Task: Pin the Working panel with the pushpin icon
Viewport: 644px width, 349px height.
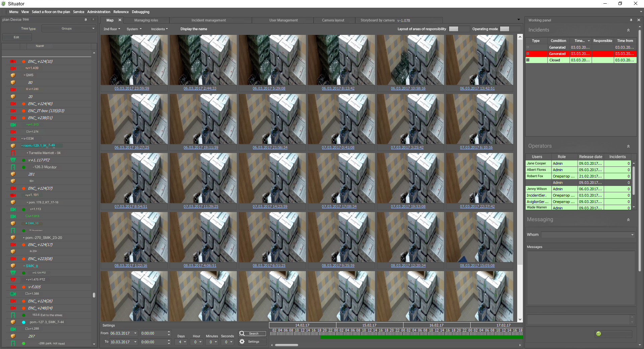Action: [x=631, y=20]
